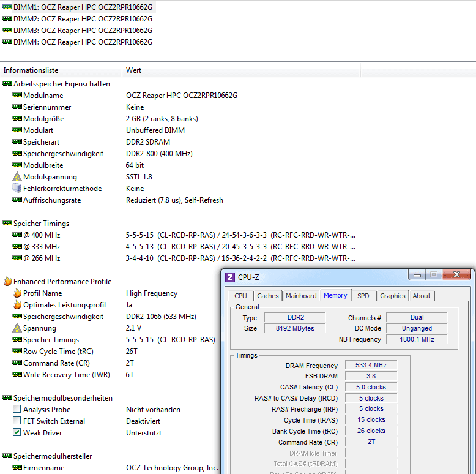Open the CPU tab in CPU-Z
The image size is (476, 474).
click(x=240, y=296)
